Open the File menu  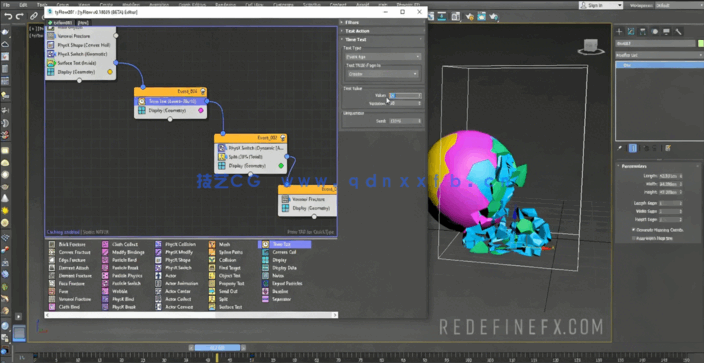[6, 5]
